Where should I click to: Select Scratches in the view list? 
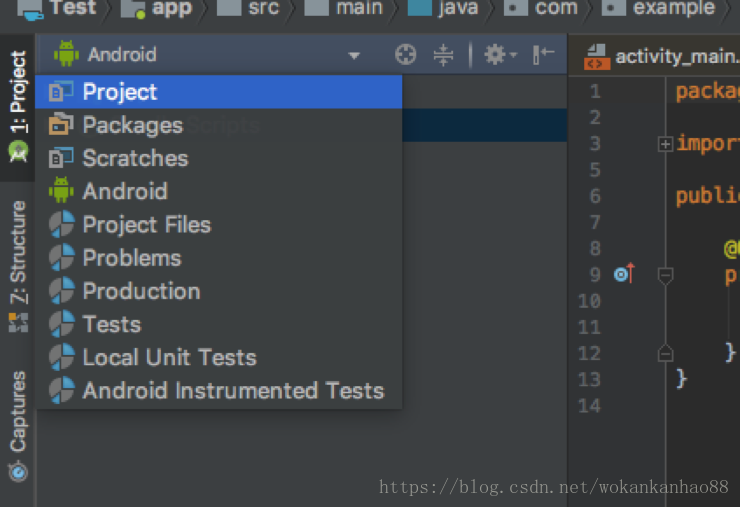[x=219, y=158]
